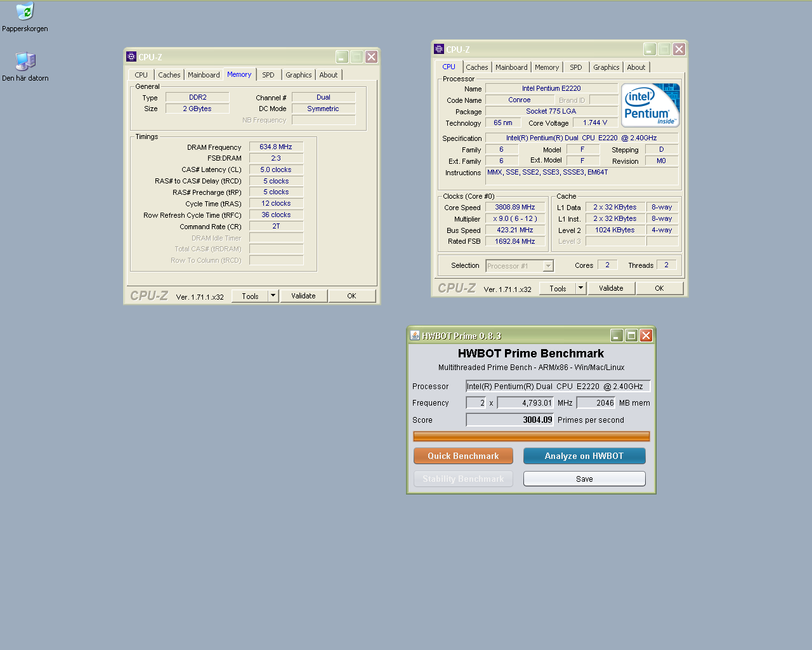Viewport: 812px width, 650px height.
Task: Select SPD tab in CPU window
Action: coord(576,67)
